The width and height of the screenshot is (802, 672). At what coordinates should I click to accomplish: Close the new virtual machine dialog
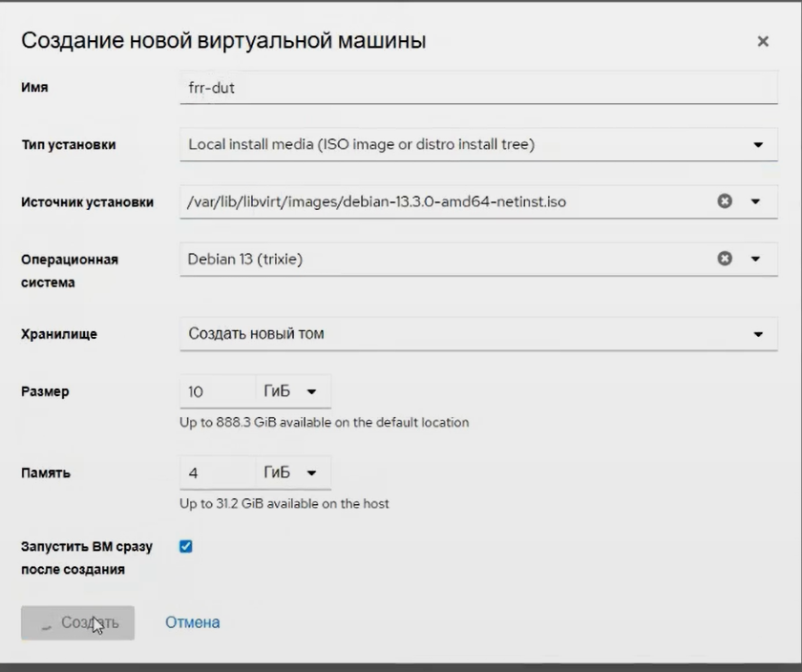click(x=762, y=42)
